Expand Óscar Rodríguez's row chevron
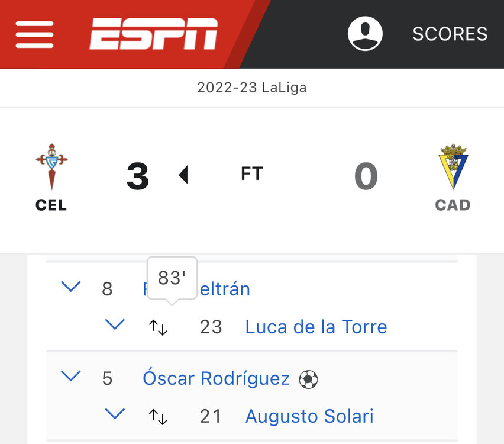Viewport: 504px width, 444px height. tap(71, 377)
